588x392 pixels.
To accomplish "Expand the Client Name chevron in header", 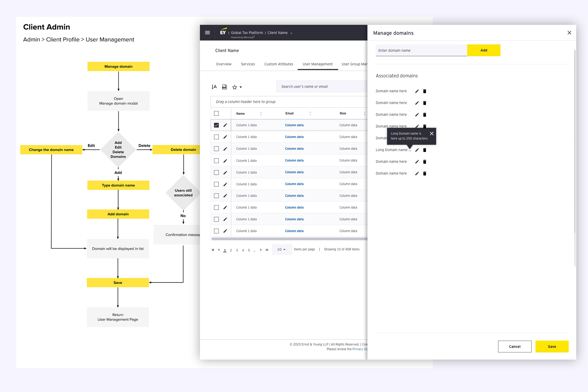I will pos(291,33).
